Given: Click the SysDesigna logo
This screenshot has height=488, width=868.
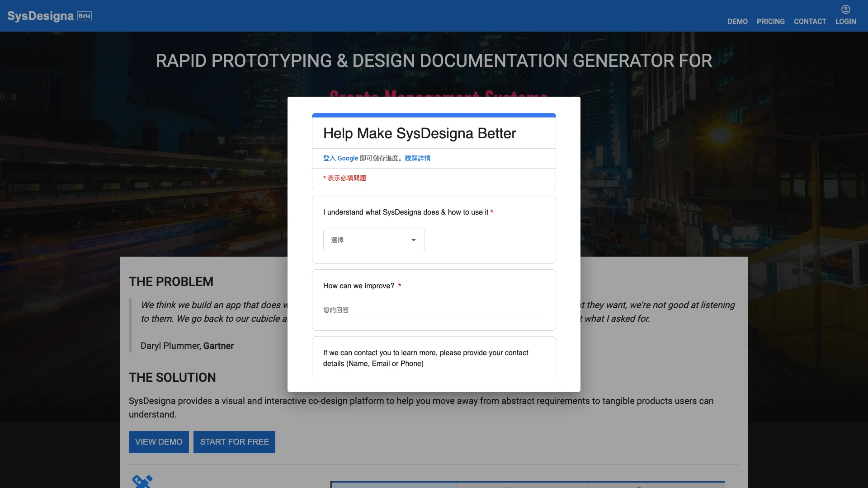Looking at the screenshot, I should click(40, 16).
